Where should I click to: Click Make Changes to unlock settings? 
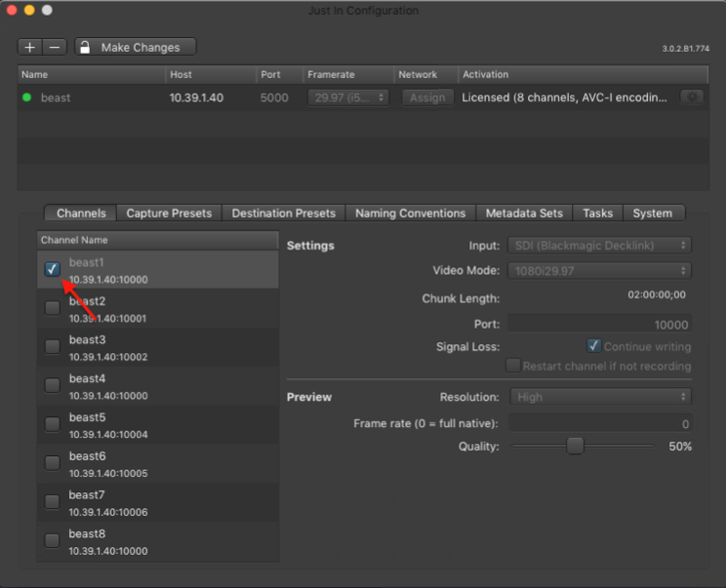point(136,47)
